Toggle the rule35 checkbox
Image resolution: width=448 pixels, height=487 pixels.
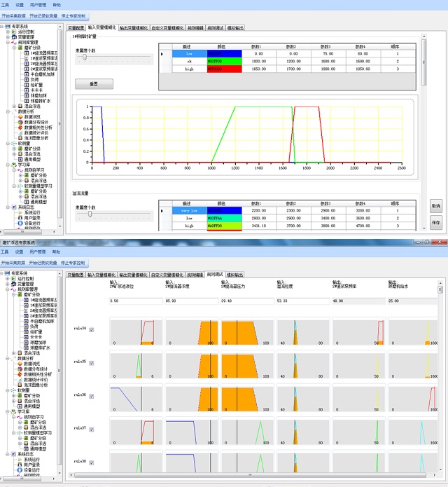91,363
